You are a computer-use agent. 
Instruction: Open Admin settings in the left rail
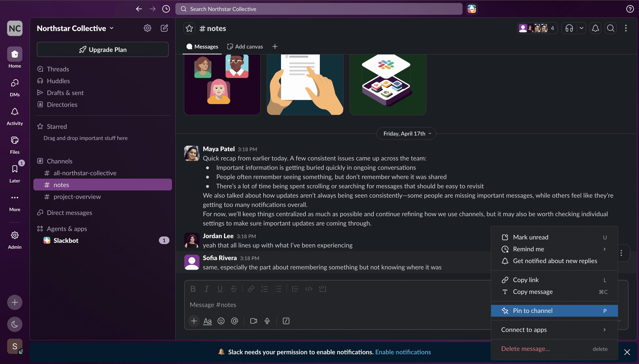point(15,239)
